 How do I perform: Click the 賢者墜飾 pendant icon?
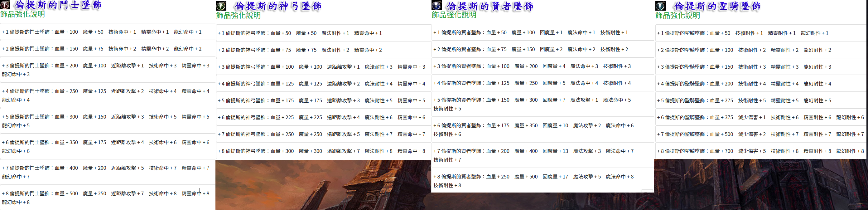437,5
